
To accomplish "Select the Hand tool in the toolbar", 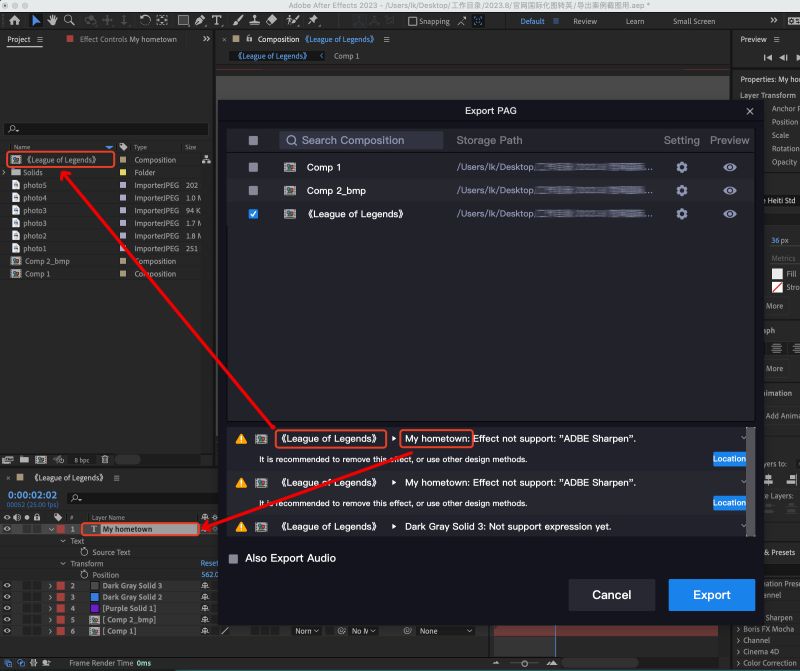I will point(52,19).
